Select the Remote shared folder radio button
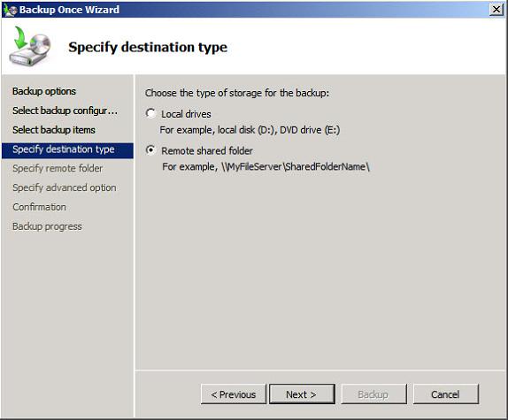This screenshot has width=508, height=420. pos(150,150)
